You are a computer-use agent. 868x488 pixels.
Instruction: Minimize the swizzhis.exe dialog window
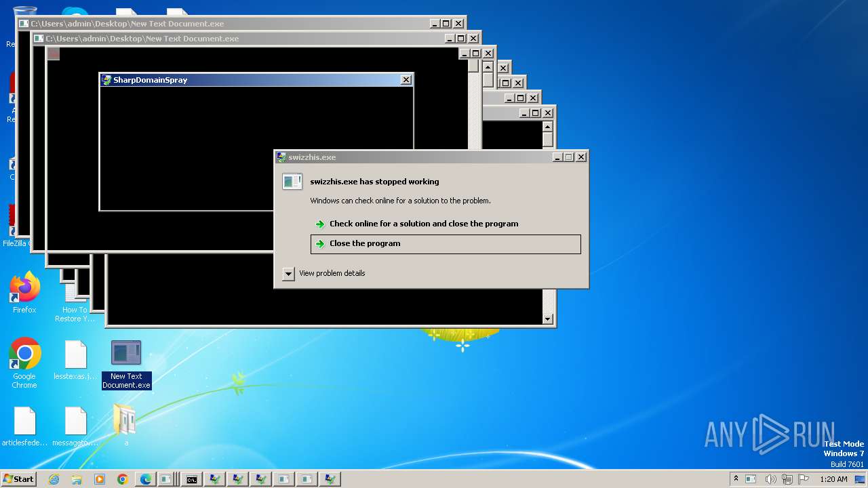click(557, 157)
